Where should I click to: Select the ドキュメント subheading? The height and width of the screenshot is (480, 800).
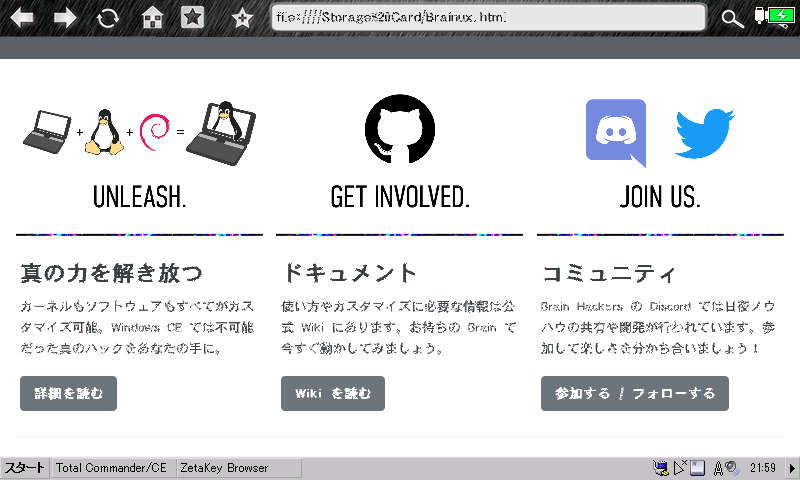pyautogui.click(x=349, y=273)
